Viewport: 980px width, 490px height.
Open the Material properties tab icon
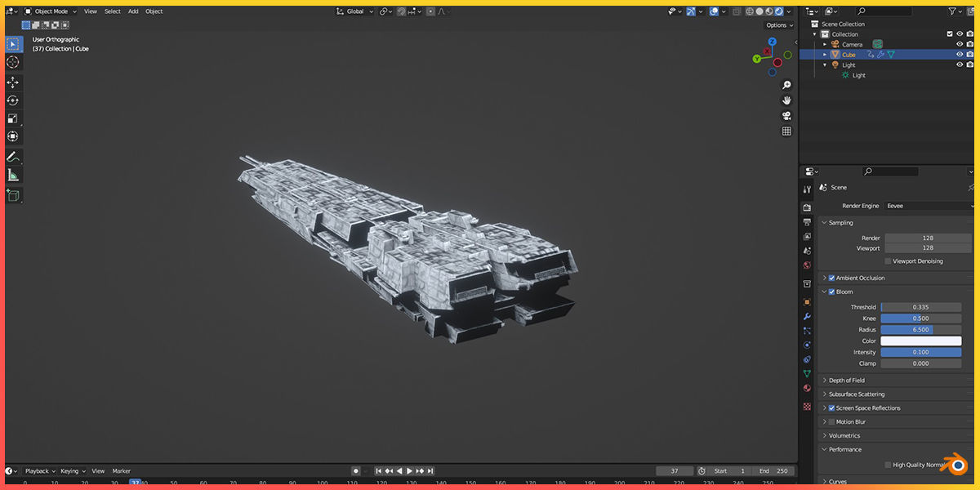coord(808,388)
